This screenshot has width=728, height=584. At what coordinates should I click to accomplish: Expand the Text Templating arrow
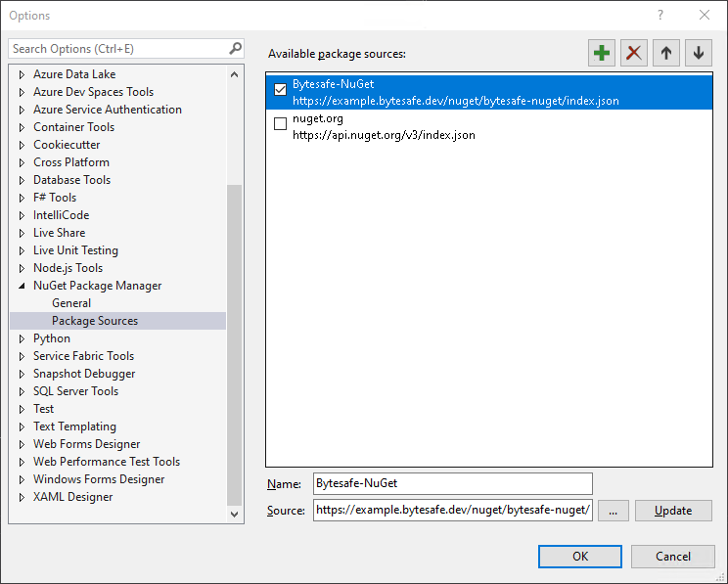coord(22,427)
